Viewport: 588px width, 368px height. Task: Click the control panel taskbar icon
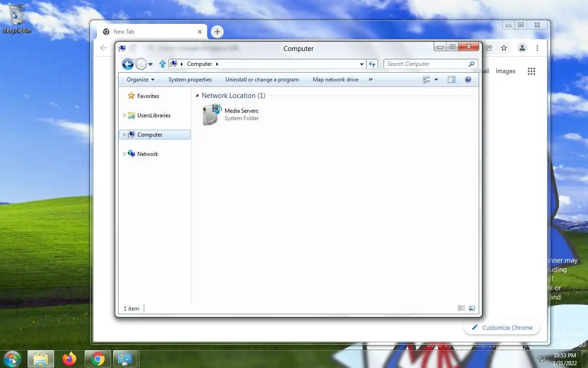[x=124, y=359]
